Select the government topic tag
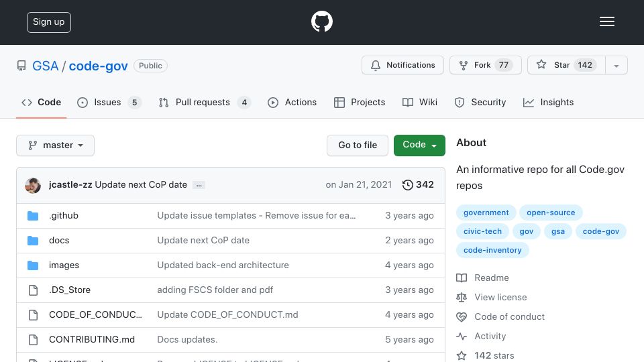644x362 pixels. point(486,213)
